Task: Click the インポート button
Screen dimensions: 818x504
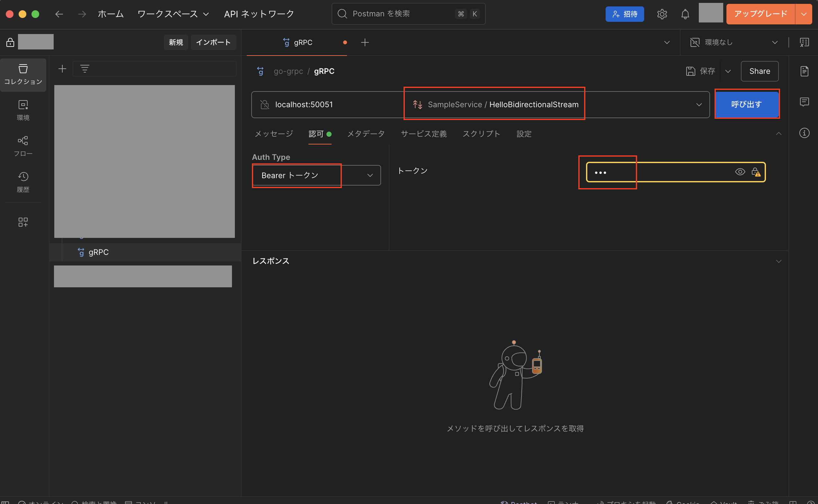Action: pos(213,42)
